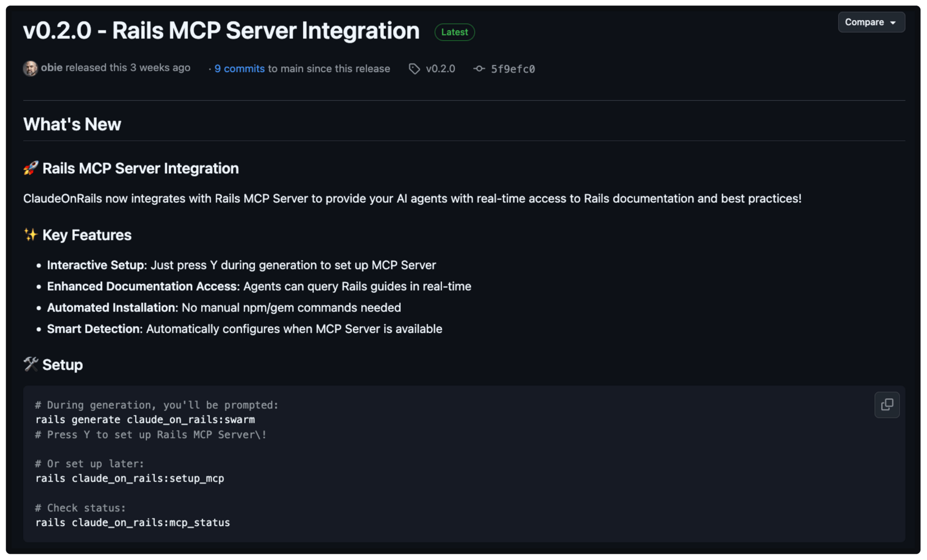The width and height of the screenshot is (927, 560).
Task: Copy the setup code block
Action: click(886, 405)
